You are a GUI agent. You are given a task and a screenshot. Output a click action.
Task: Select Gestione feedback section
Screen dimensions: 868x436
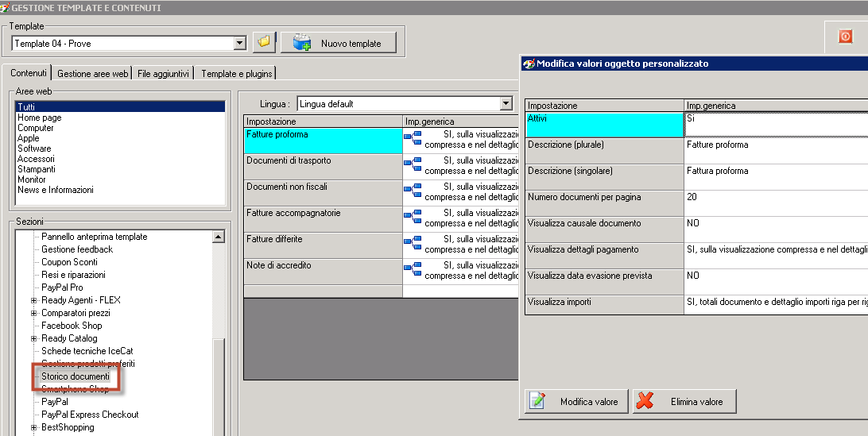click(77, 249)
